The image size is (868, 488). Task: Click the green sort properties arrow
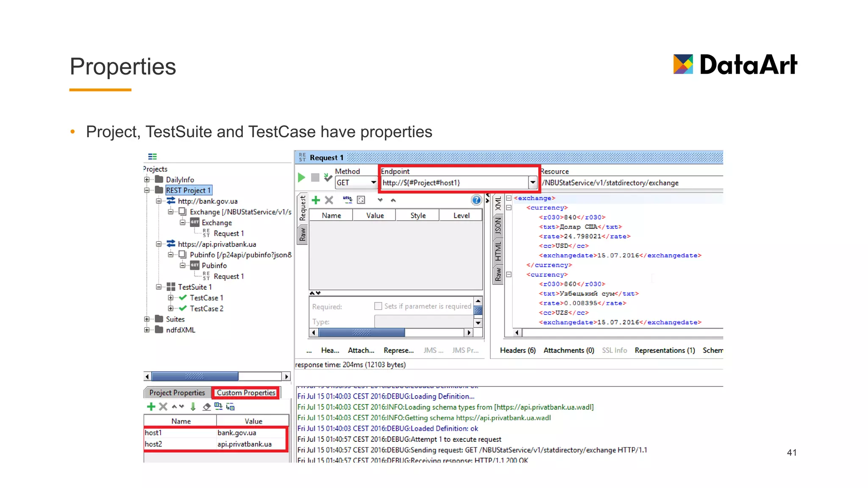click(x=193, y=407)
